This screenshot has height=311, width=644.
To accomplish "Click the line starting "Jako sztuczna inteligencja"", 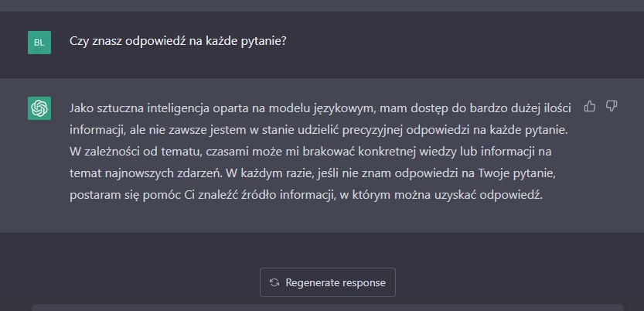I will pos(321,107).
